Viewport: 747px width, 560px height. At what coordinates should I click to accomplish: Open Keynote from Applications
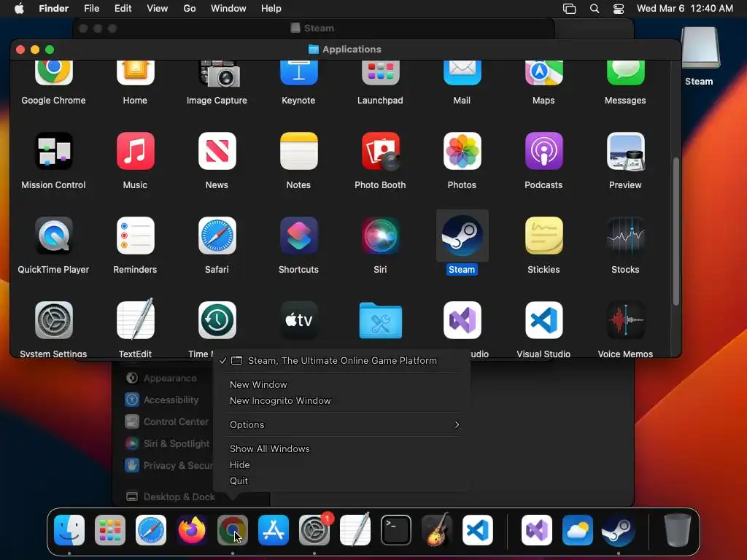click(298, 74)
